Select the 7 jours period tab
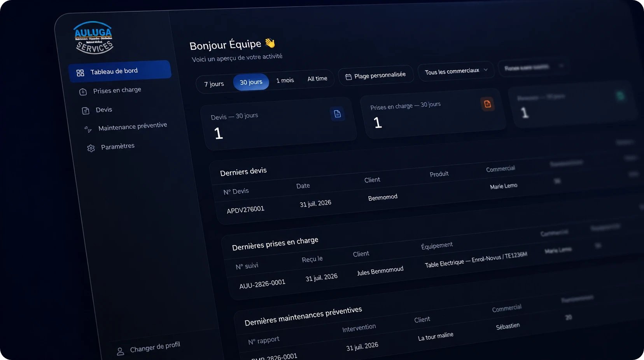The height and width of the screenshot is (360, 644). click(x=214, y=84)
